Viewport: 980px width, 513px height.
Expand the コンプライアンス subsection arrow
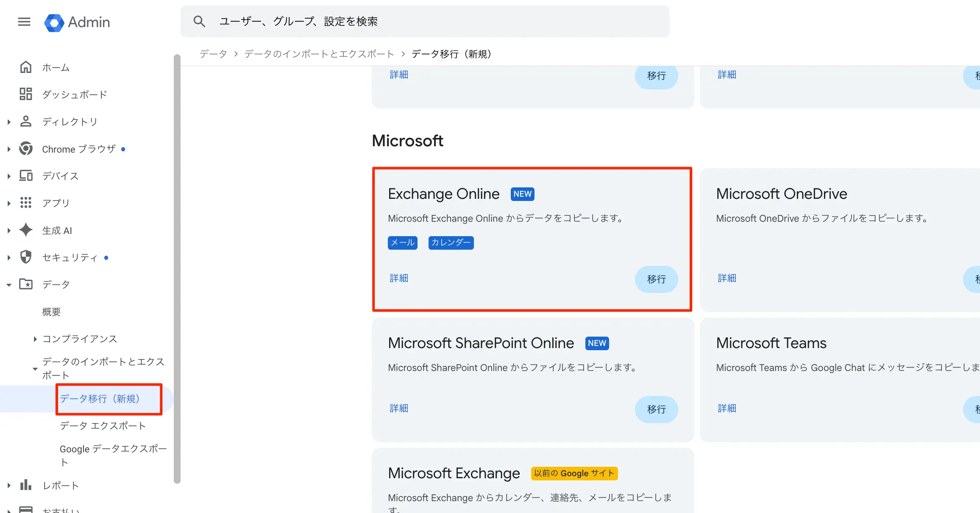[x=35, y=339]
